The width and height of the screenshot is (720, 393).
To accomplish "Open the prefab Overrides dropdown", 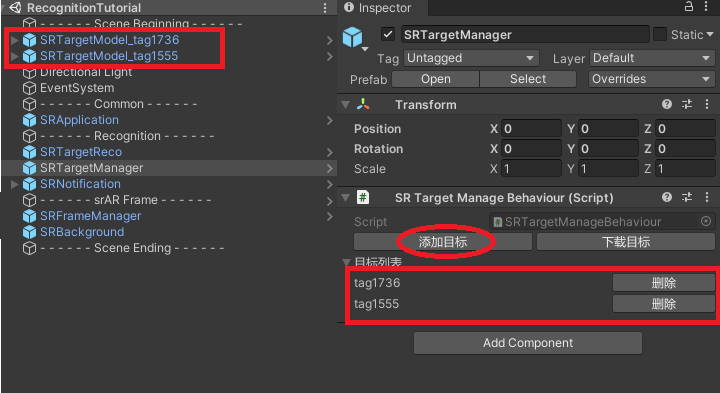I will click(652, 79).
